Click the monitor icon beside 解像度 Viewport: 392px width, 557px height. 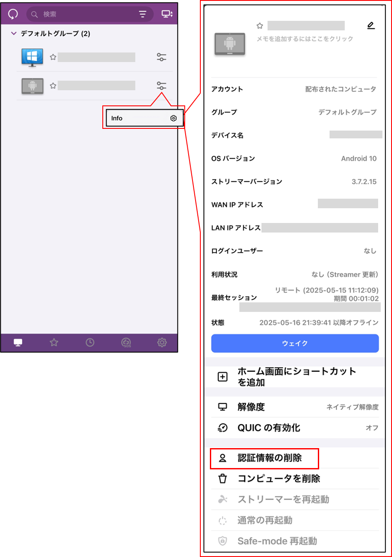point(222,407)
